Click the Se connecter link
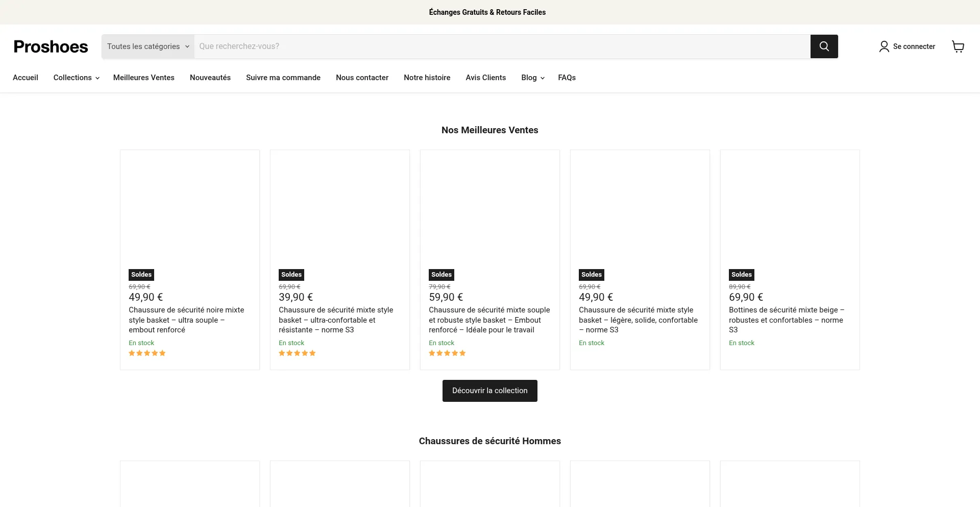Screen dimensions: 980x507 coord(914,46)
